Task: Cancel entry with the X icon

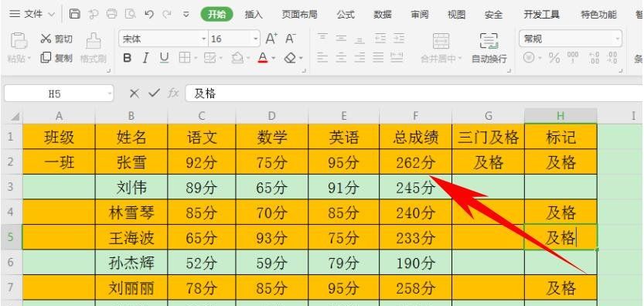Action: (134, 93)
